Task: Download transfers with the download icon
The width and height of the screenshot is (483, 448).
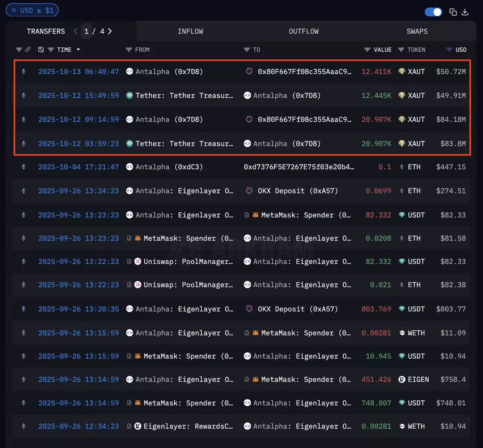Action: [x=465, y=12]
